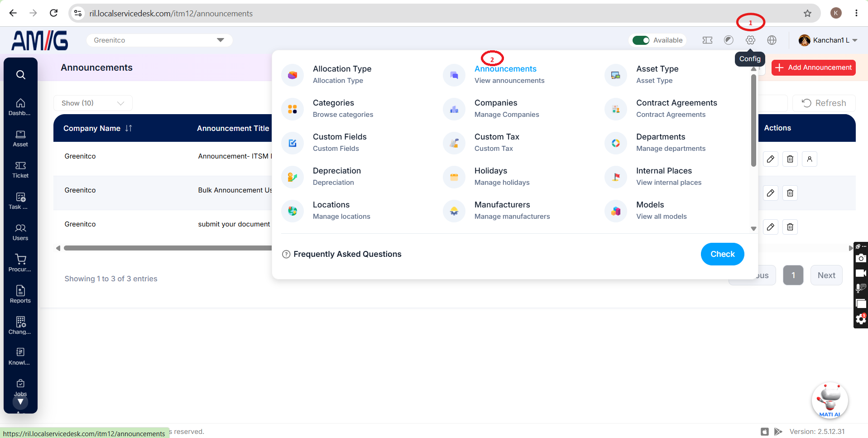Expand sidebar with down arrow
Image resolution: width=868 pixels, height=438 pixels.
(20, 402)
